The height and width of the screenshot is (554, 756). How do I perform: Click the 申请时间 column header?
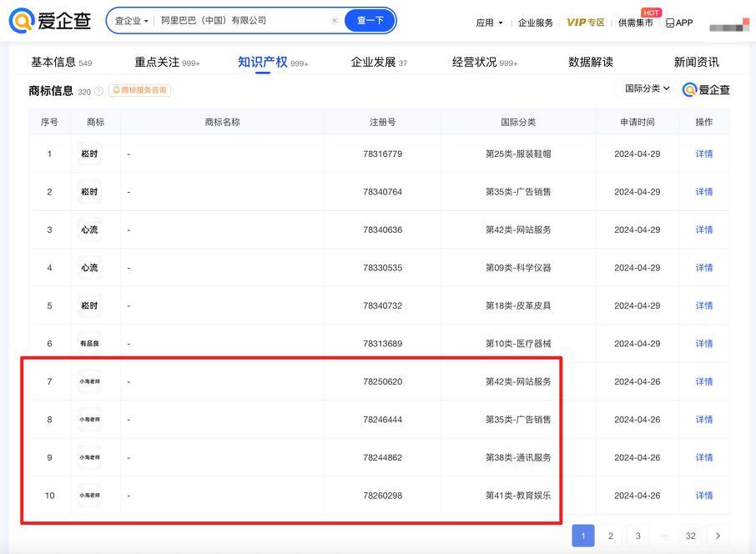(637, 122)
